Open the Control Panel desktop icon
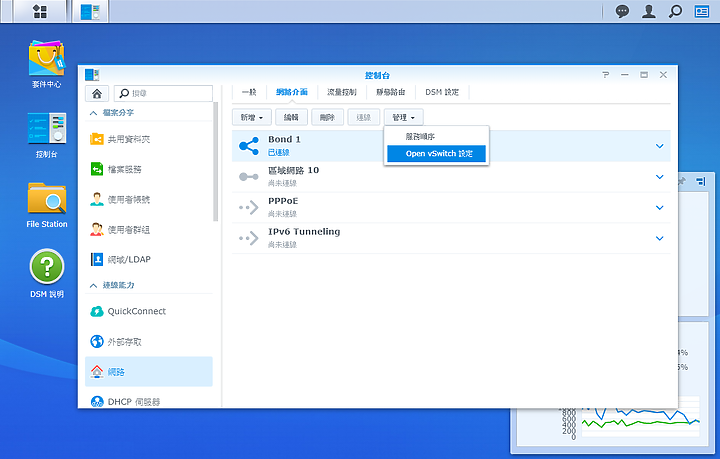Image resolution: width=720 pixels, height=459 pixels. click(46, 135)
